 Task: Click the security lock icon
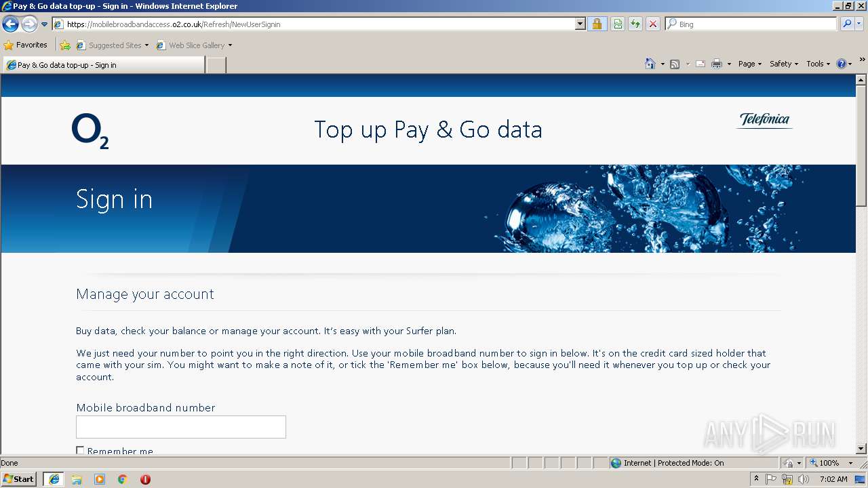[x=597, y=24]
